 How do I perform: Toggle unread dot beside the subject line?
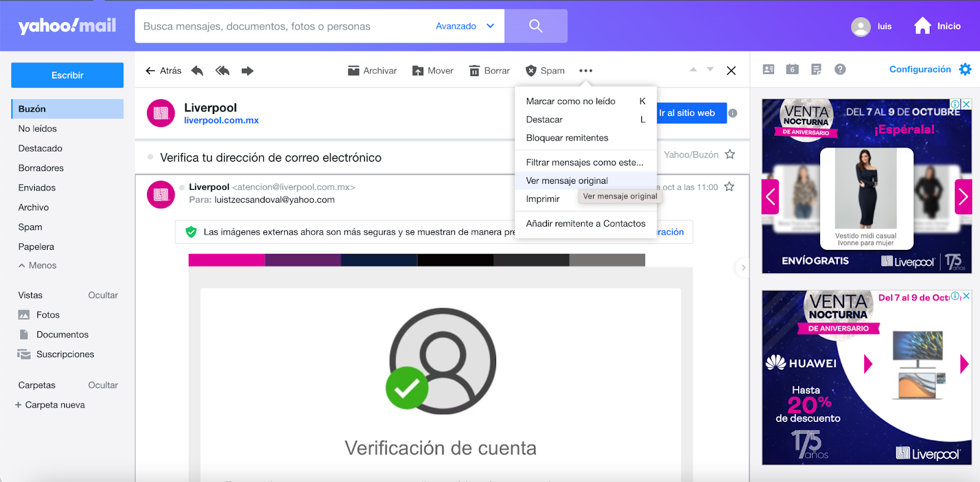click(151, 157)
